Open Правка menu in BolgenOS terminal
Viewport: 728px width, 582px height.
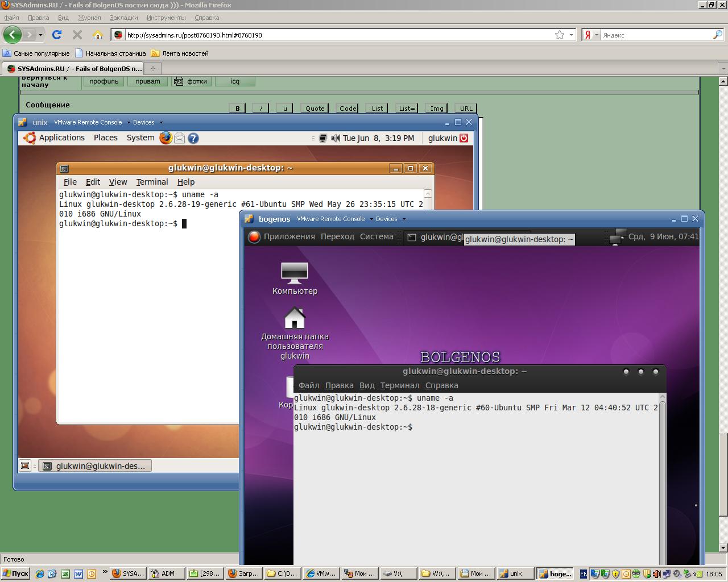[x=339, y=385]
